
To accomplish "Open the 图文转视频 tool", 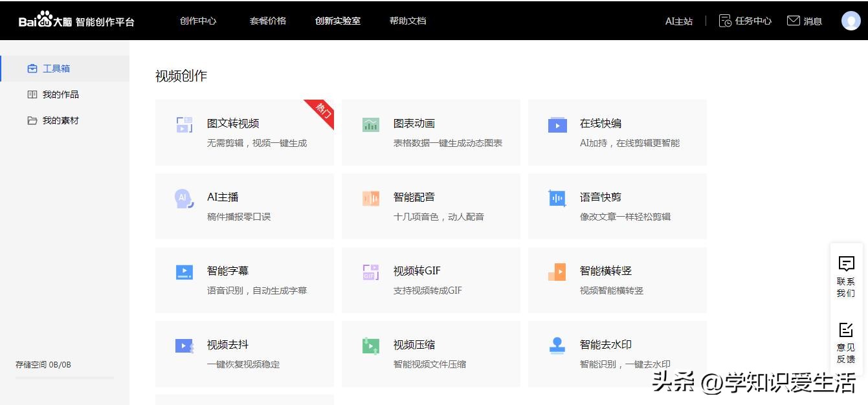I will (x=220, y=124).
